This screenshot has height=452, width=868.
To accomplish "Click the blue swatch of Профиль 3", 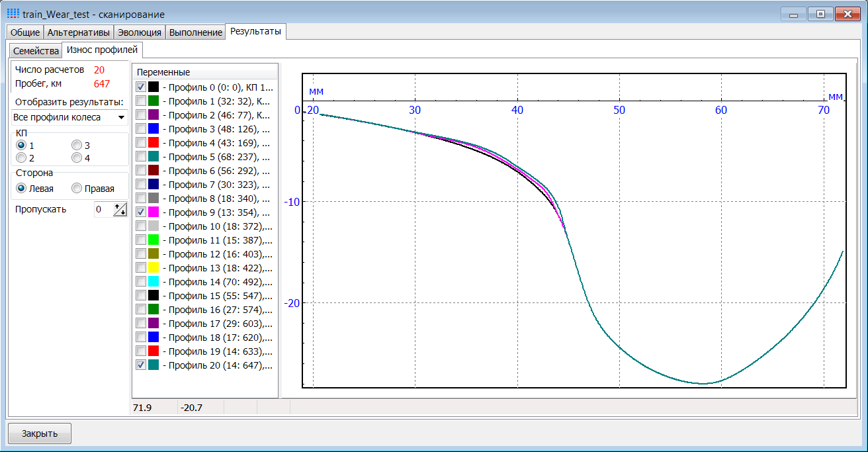I will coord(153,128).
